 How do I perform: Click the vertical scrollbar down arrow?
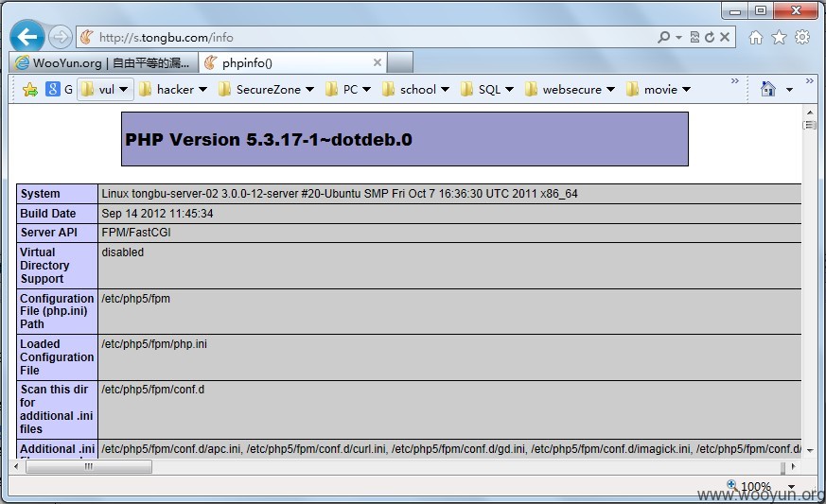point(810,451)
